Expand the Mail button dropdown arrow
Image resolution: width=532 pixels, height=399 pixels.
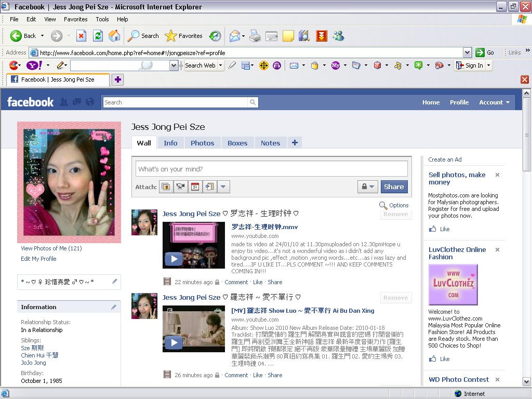[x=243, y=36]
